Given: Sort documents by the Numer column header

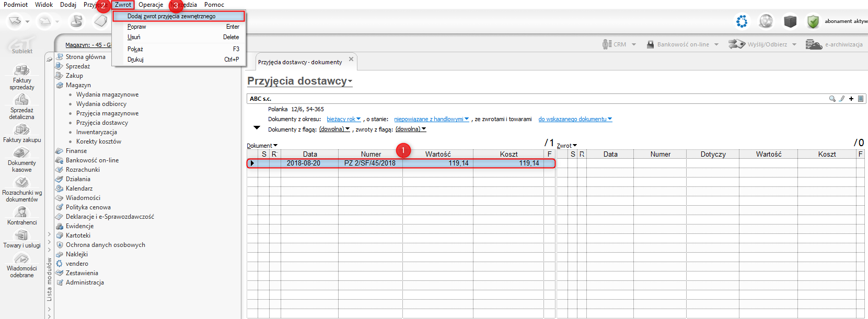Looking at the screenshot, I should pyautogui.click(x=371, y=154).
